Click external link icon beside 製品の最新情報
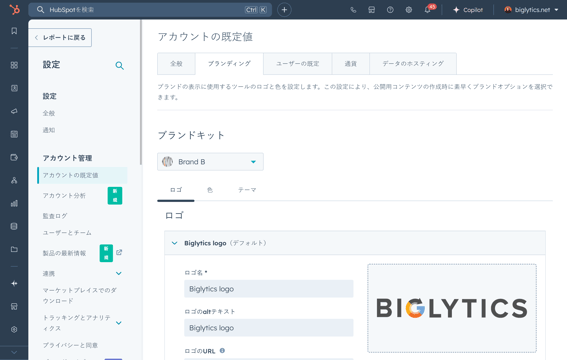567x360 pixels. (x=119, y=252)
